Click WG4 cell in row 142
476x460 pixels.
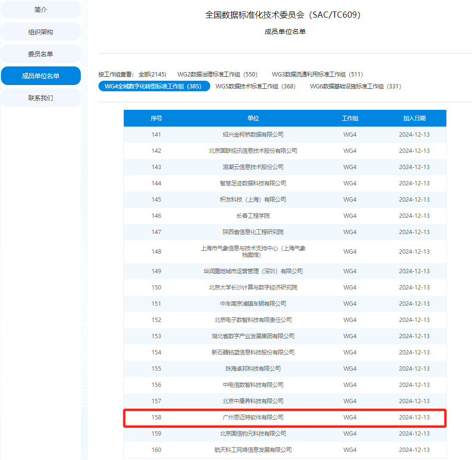pyautogui.click(x=350, y=151)
